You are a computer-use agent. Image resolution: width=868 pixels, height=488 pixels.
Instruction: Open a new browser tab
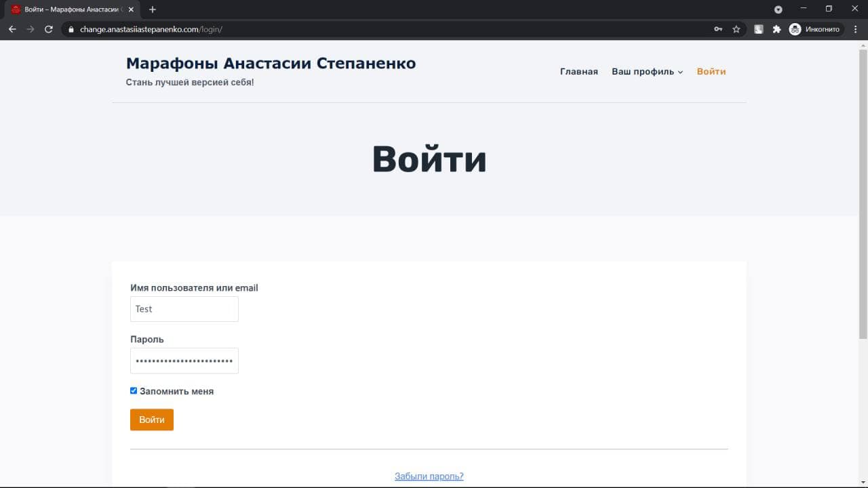click(153, 9)
